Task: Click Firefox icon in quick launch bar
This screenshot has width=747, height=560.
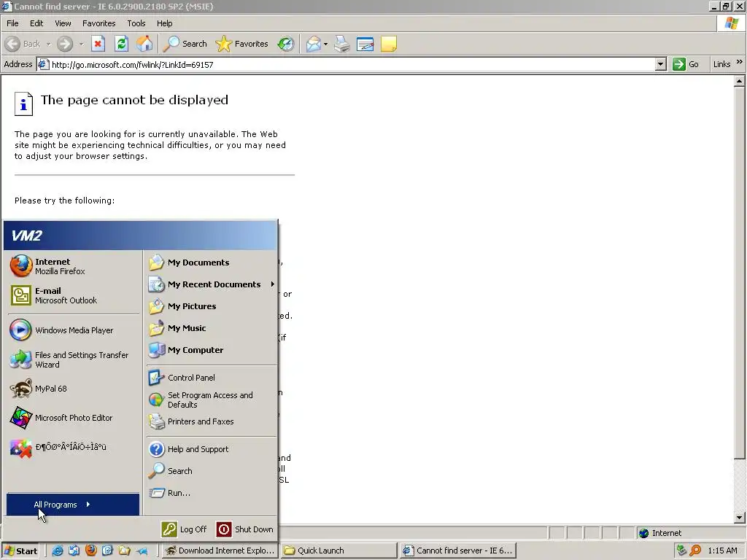Action: (x=91, y=551)
